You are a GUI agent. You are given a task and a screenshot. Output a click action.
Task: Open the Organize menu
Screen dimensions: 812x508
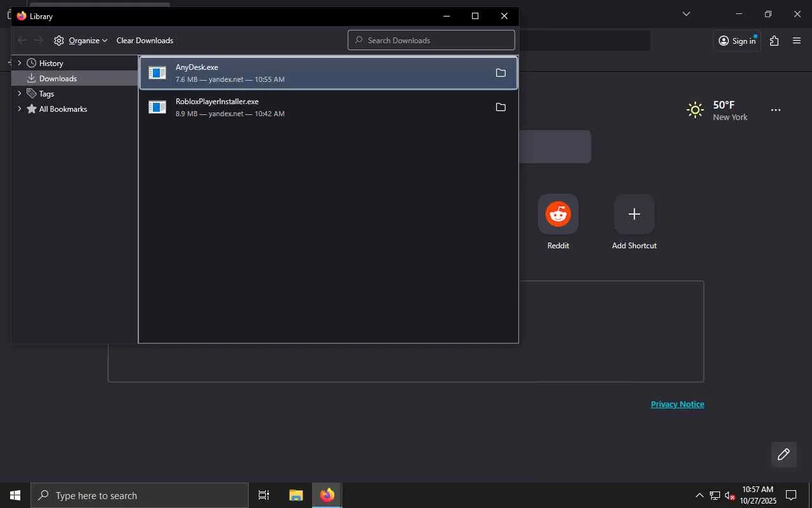[81, 41]
